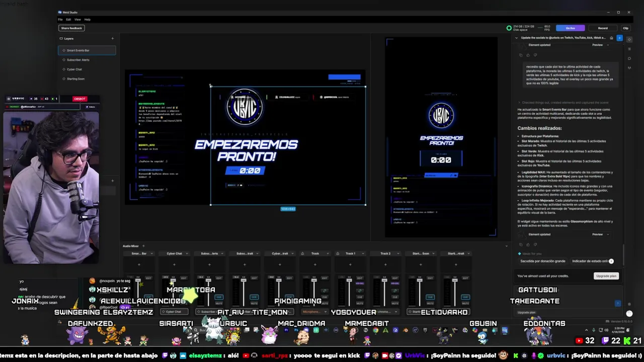This screenshot has height=362, width=644.
Task: Select the Starting Soon layer
Action: tap(87, 79)
